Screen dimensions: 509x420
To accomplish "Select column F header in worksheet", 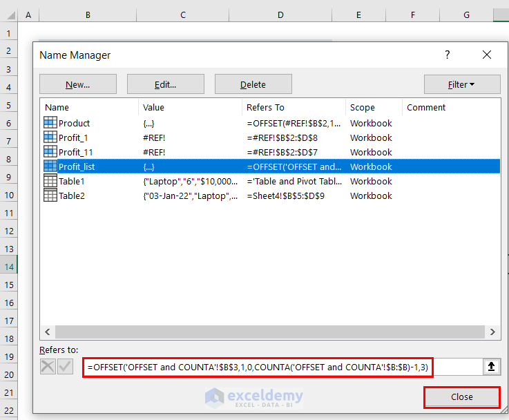I will pyautogui.click(x=412, y=15).
